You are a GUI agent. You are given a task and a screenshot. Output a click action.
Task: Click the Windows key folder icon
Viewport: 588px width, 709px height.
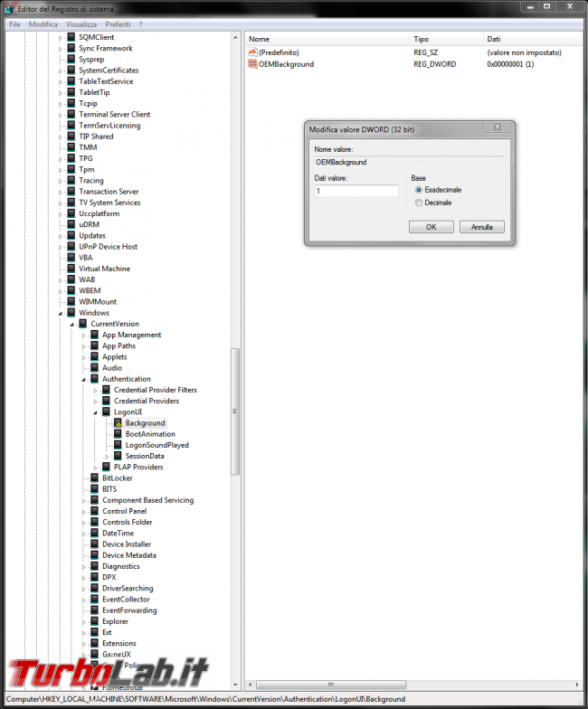pos(71,313)
